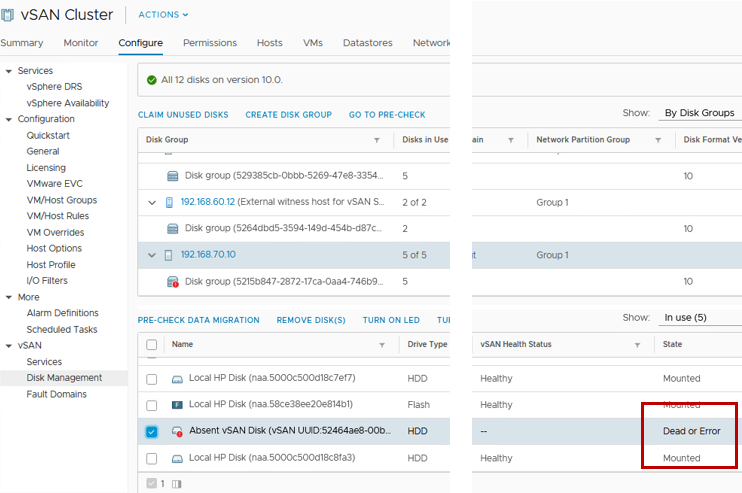Click GO TO PRE-CHECK

tap(387, 115)
